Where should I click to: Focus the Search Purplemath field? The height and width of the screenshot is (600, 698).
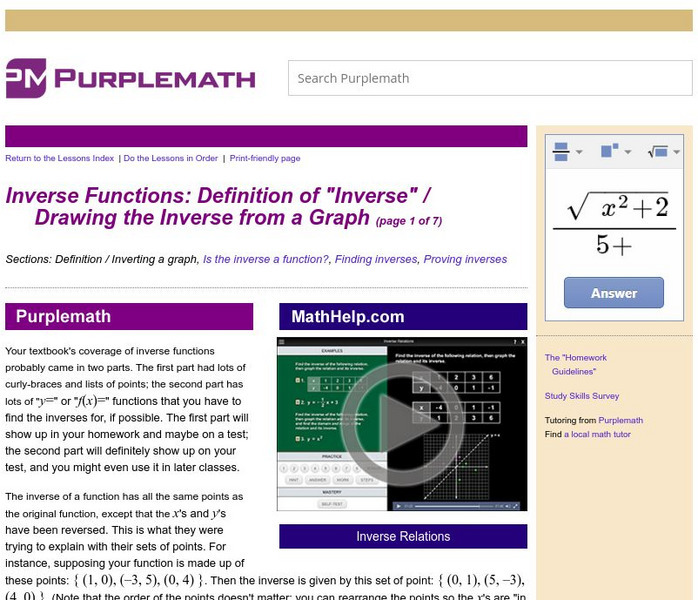pos(490,78)
